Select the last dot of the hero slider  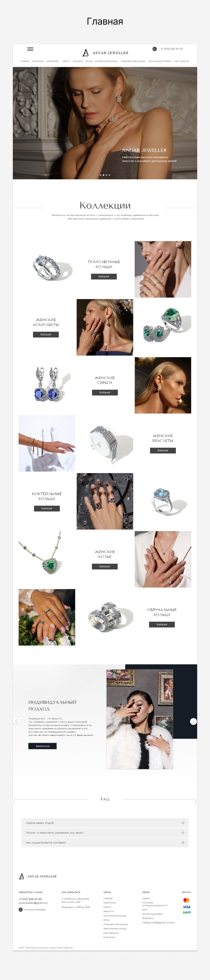(x=109, y=175)
